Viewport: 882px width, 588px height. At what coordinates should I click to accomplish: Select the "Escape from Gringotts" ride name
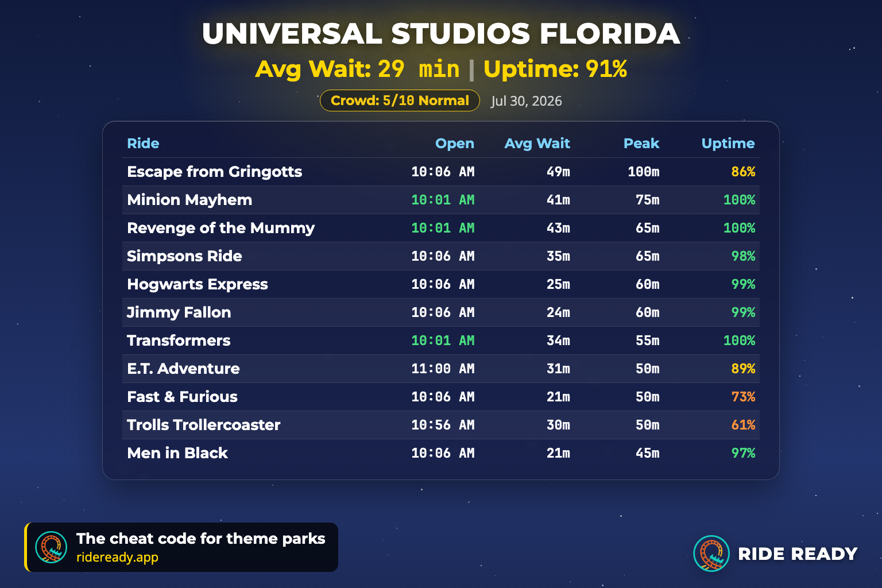(214, 172)
